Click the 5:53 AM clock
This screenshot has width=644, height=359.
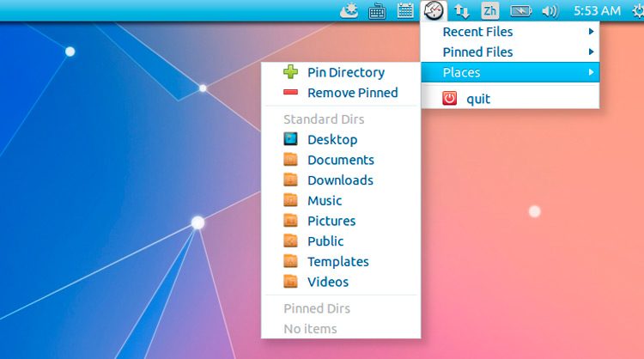pos(597,10)
